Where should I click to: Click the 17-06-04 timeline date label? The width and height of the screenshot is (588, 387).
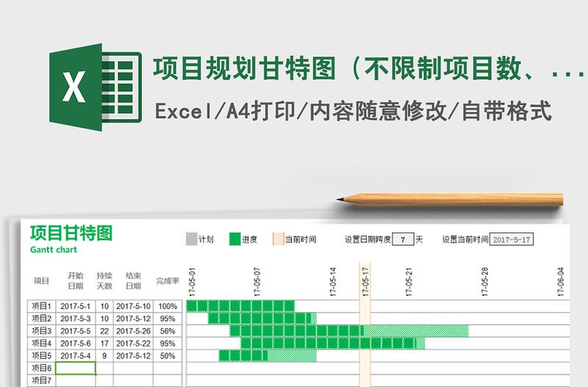click(x=560, y=282)
